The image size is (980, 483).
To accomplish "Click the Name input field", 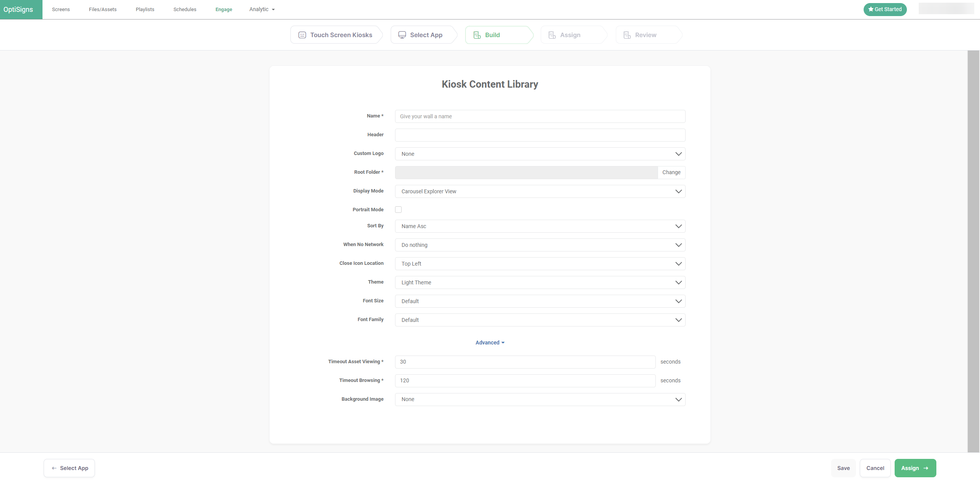I will coord(540,116).
